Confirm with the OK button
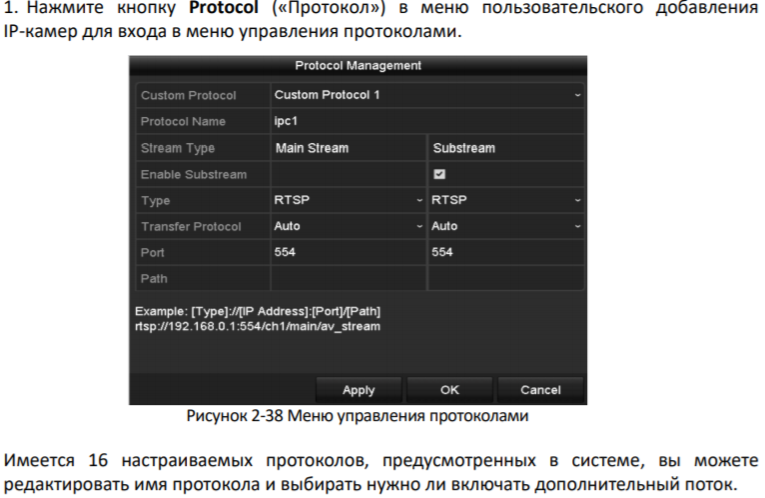 pyautogui.click(x=450, y=390)
